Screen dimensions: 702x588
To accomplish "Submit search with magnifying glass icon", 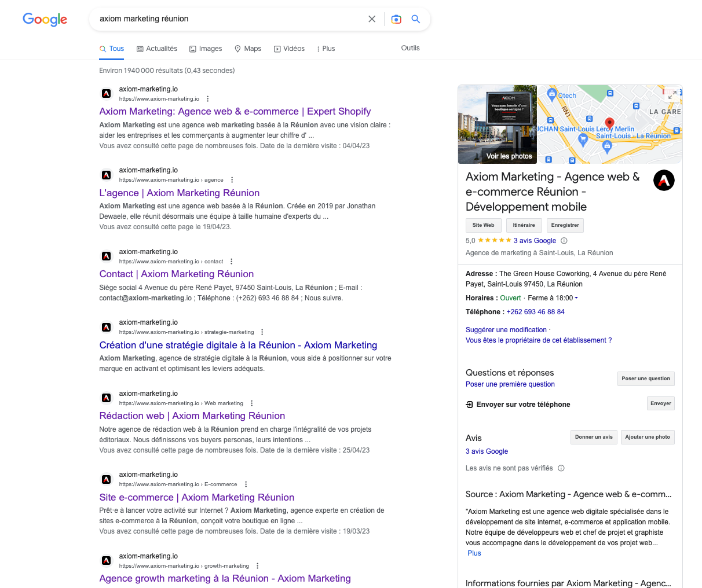I will [416, 19].
